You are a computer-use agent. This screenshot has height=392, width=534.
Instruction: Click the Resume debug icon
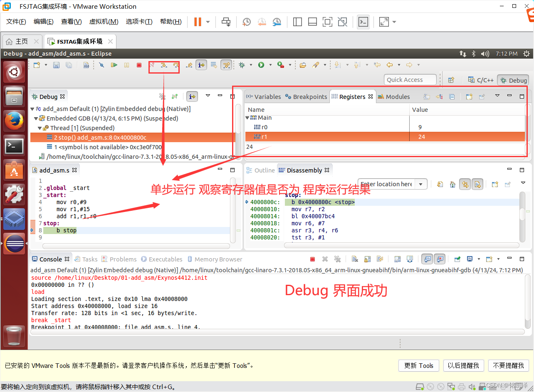pos(114,65)
